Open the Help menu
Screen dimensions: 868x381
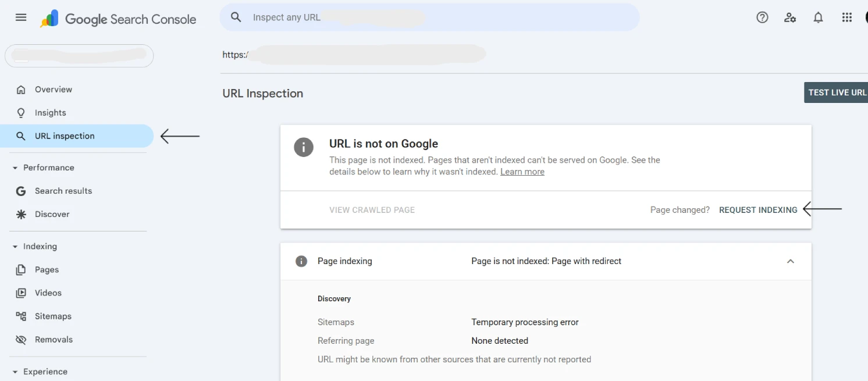click(x=762, y=17)
